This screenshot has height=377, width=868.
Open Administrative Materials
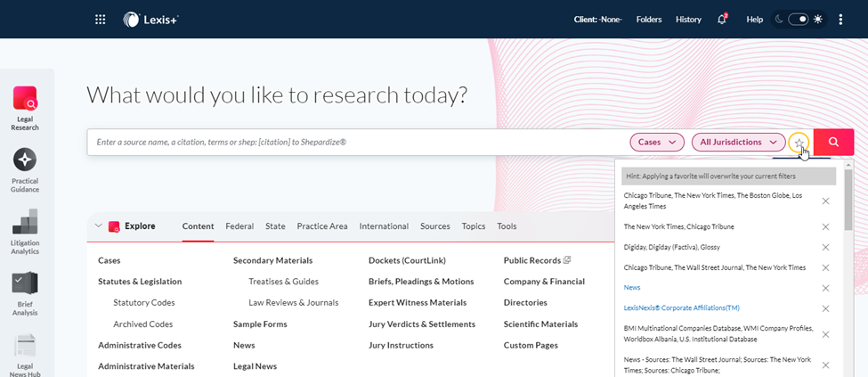pyautogui.click(x=146, y=366)
